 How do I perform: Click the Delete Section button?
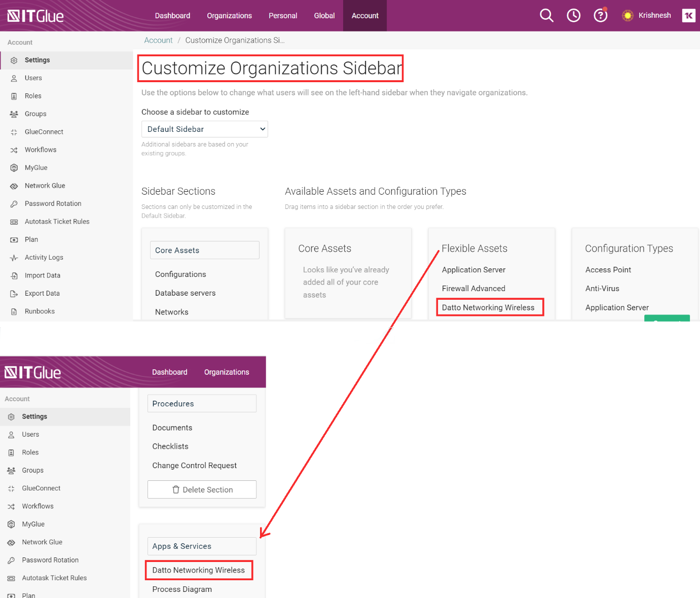coord(202,489)
